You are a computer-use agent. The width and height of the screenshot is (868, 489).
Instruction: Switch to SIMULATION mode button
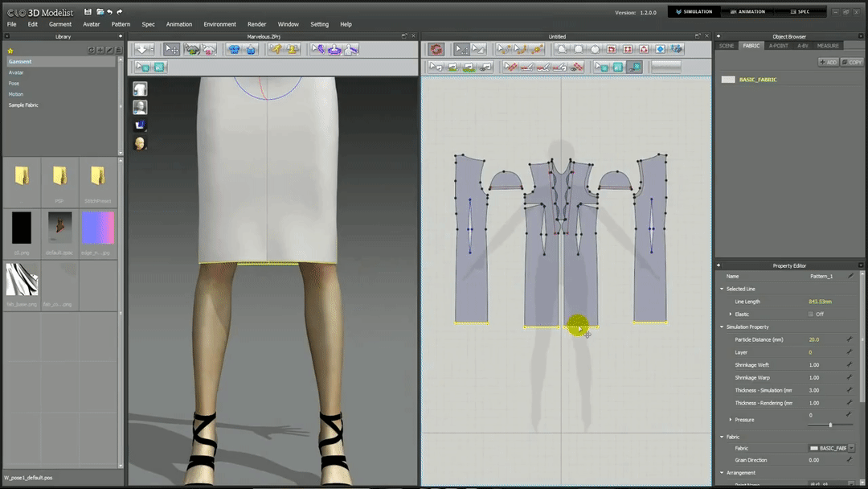tap(694, 11)
